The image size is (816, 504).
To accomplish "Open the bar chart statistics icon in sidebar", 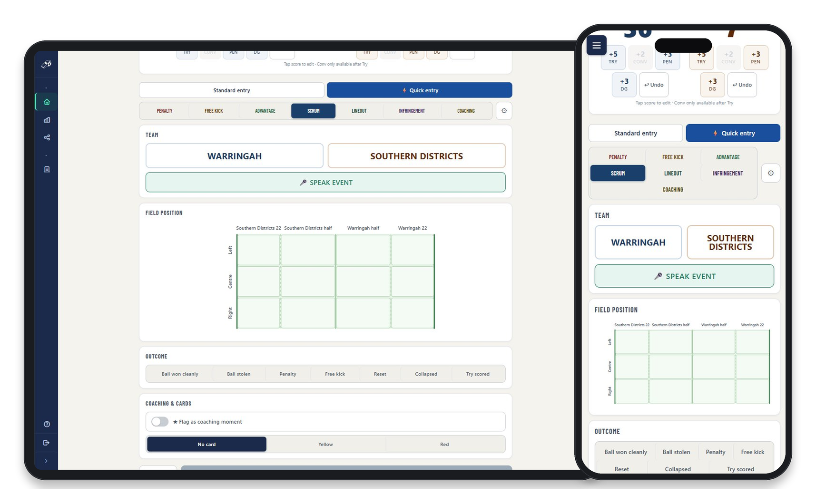I will pyautogui.click(x=47, y=120).
